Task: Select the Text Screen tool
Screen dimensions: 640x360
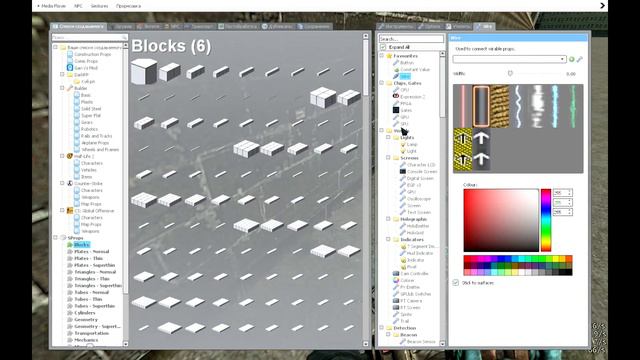Action: pyautogui.click(x=419, y=212)
